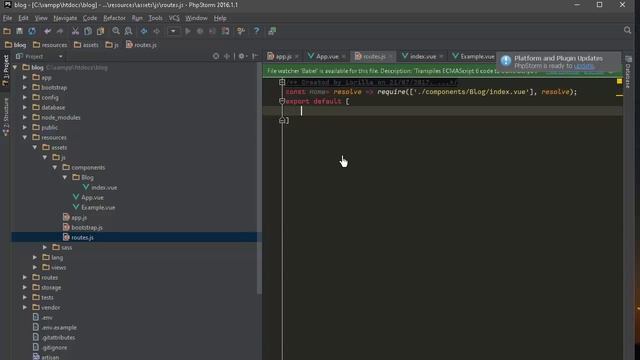Click the Copy toolbar icon
The height and width of the screenshot is (360, 640).
click(x=88, y=31)
